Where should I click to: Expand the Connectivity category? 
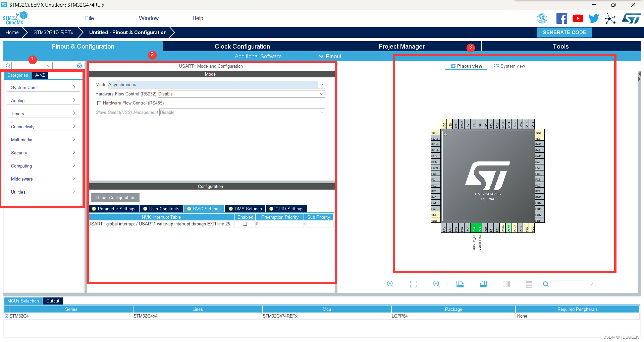tap(43, 127)
